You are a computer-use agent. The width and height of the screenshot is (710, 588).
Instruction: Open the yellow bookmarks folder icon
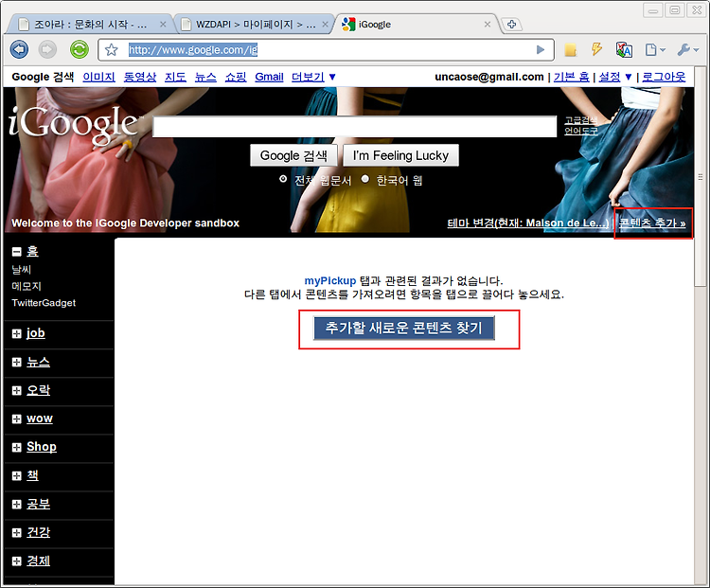coord(571,50)
